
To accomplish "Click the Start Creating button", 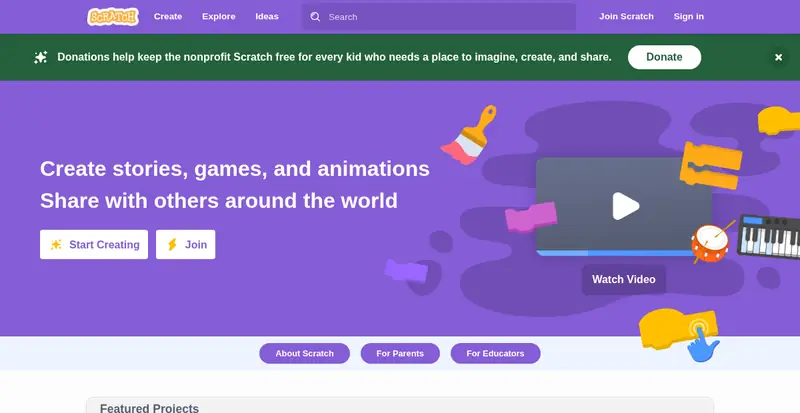I will pos(94,245).
